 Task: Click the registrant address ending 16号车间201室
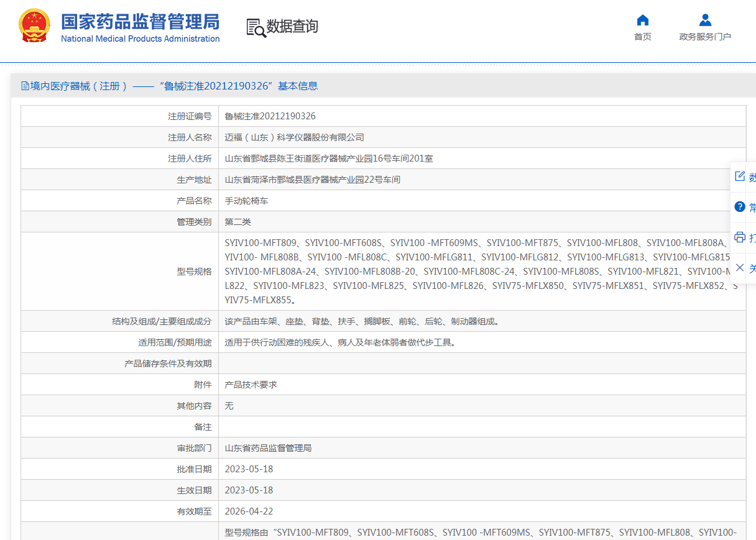(x=329, y=158)
